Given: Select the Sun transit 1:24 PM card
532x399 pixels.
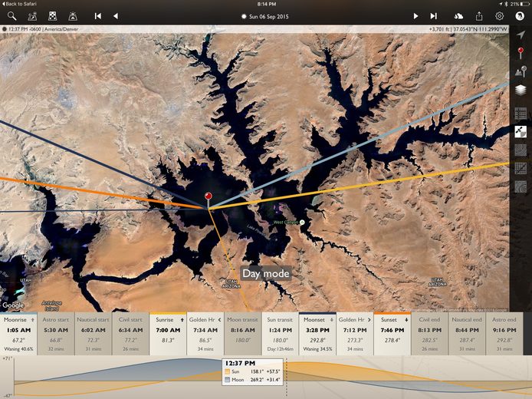Looking at the screenshot, I should pos(281,334).
